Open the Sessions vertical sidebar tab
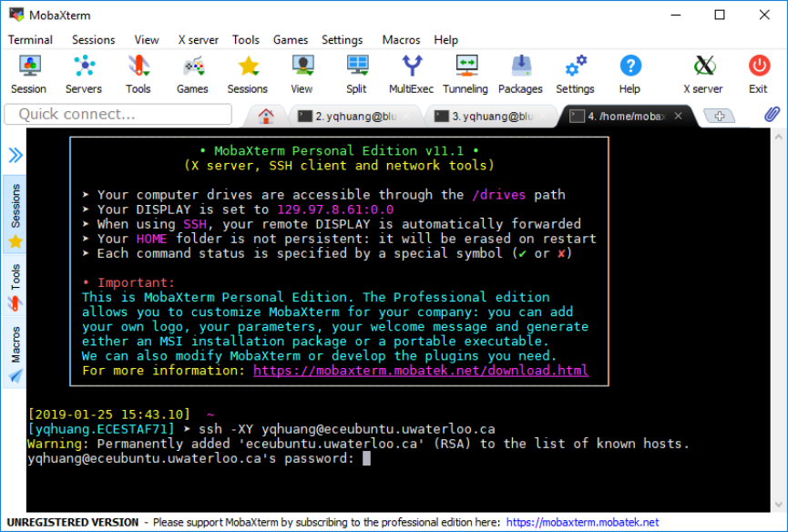This screenshot has width=788, height=532. 15,216
